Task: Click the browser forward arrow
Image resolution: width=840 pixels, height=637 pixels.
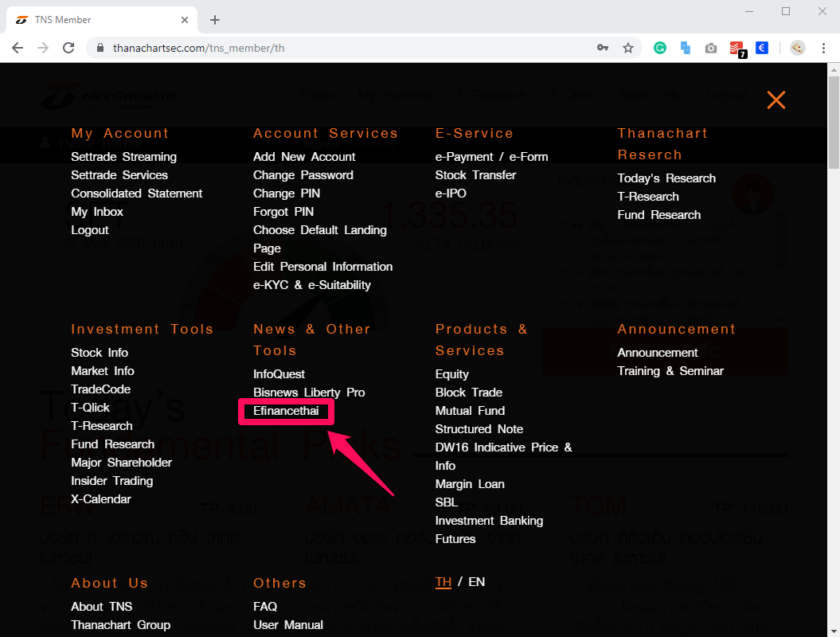Action: [x=43, y=49]
